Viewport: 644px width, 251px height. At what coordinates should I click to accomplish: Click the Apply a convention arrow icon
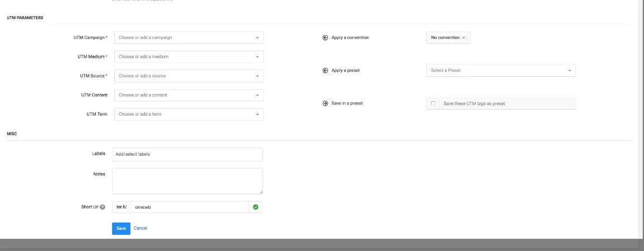325,38
